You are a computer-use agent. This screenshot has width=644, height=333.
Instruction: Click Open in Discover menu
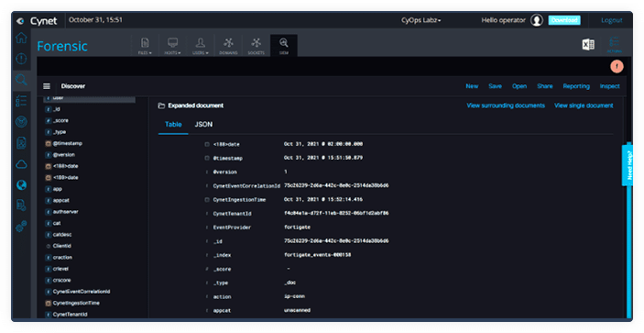click(519, 86)
